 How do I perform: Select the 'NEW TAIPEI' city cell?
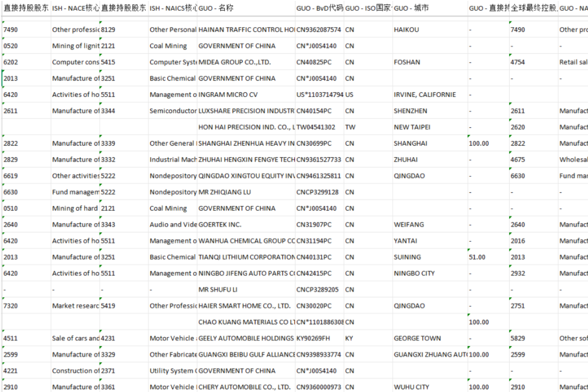pos(430,127)
